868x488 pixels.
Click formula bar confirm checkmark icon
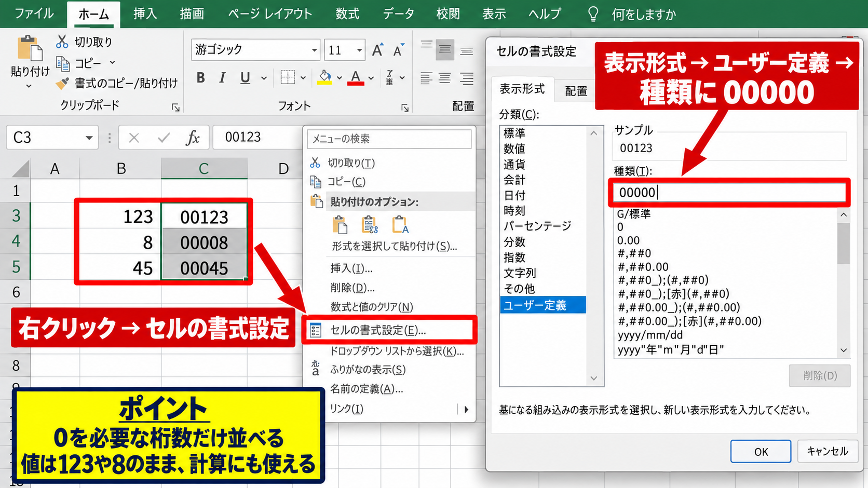[x=164, y=138]
